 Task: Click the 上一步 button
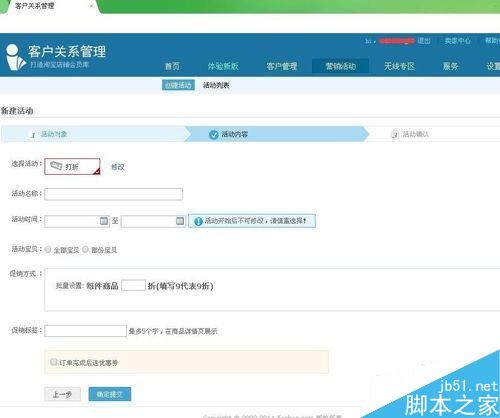62,394
